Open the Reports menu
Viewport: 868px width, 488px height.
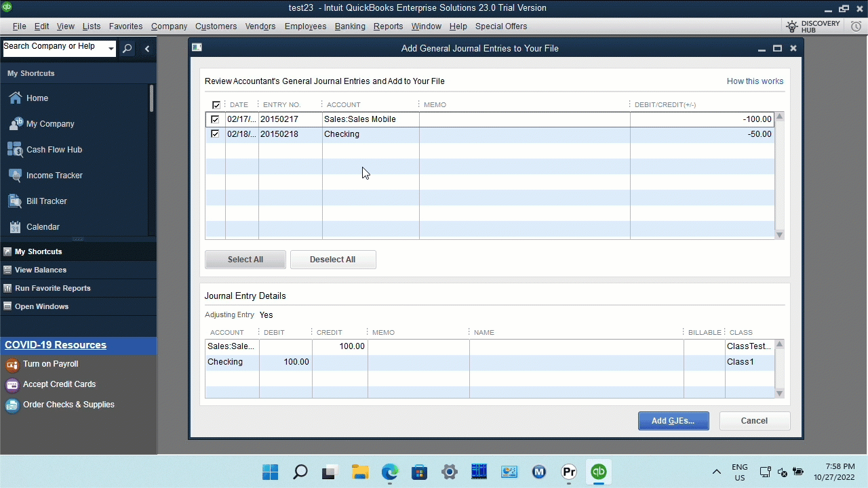pos(389,26)
